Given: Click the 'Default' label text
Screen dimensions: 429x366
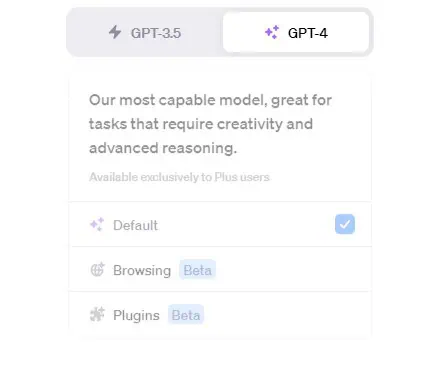Looking at the screenshot, I should tap(135, 225).
